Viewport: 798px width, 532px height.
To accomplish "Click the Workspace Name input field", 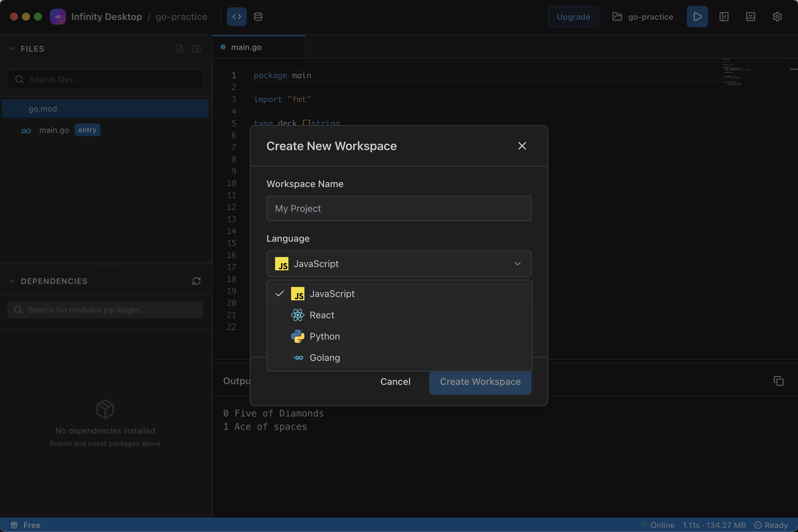I will pos(398,208).
